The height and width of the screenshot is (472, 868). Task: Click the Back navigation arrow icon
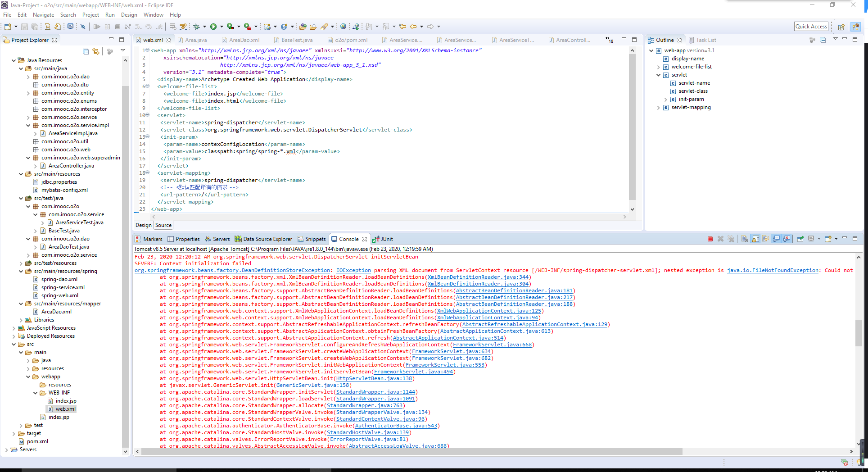click(413, 27)
